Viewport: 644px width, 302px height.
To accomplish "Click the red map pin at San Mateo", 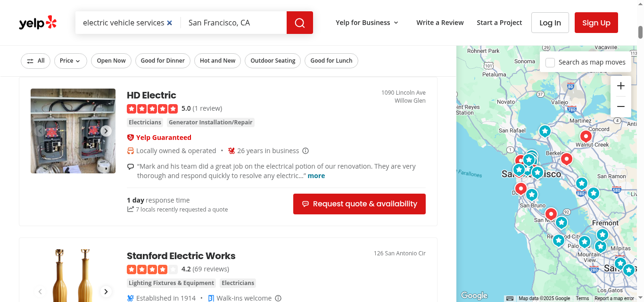I will click(551, 215).
